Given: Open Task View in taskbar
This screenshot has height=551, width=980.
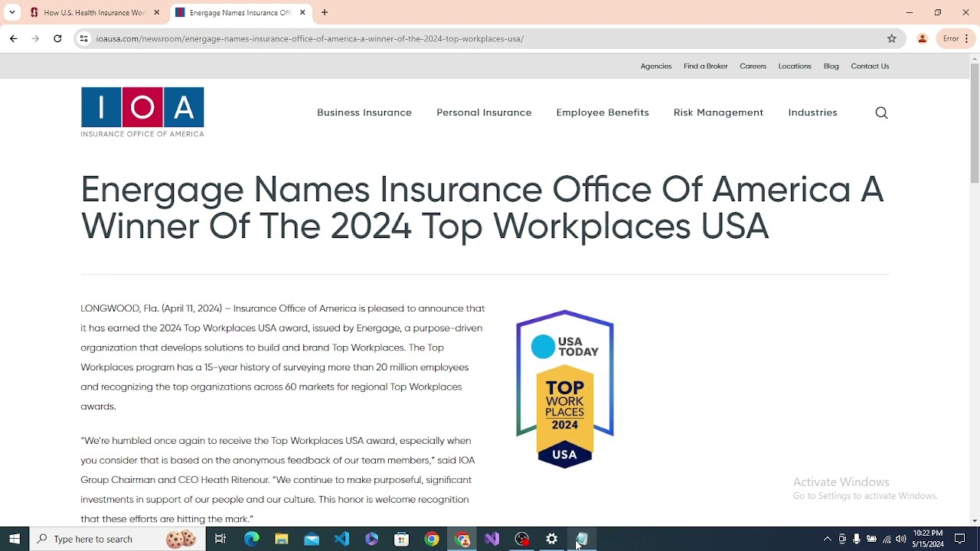Looking at the screenshot, I should coord(220,539).
